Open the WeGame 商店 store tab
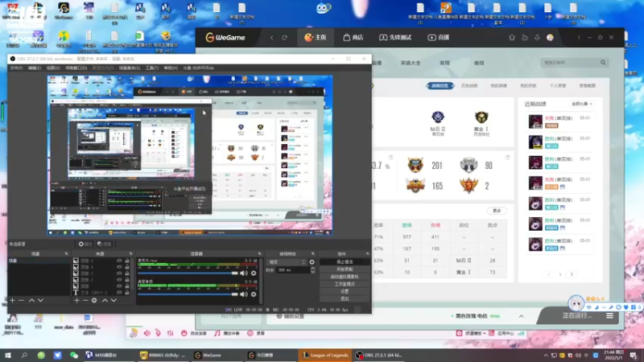The image size is (644, 362). pyautogui.click(x=353, y=37)
